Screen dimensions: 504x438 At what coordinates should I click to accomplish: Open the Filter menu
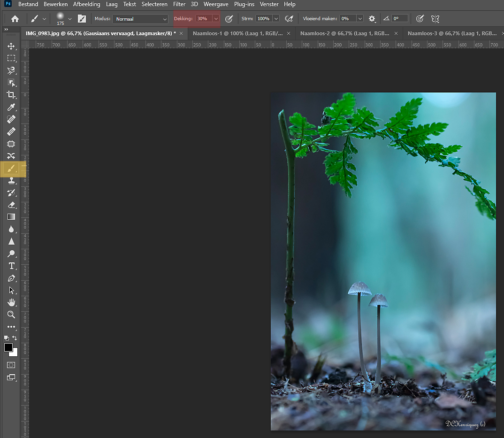179,4
